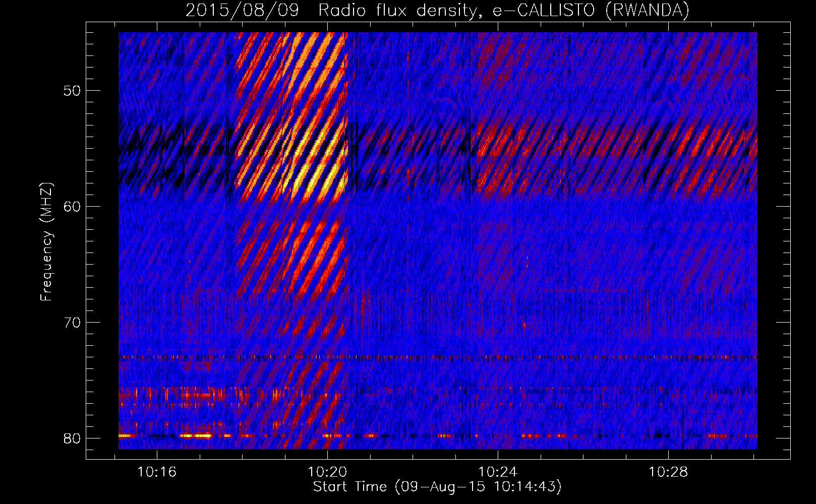The height and width of the screenshot is (504, 816).
Task: Click the '10:28' time tick label
Action: click(668, 472)
